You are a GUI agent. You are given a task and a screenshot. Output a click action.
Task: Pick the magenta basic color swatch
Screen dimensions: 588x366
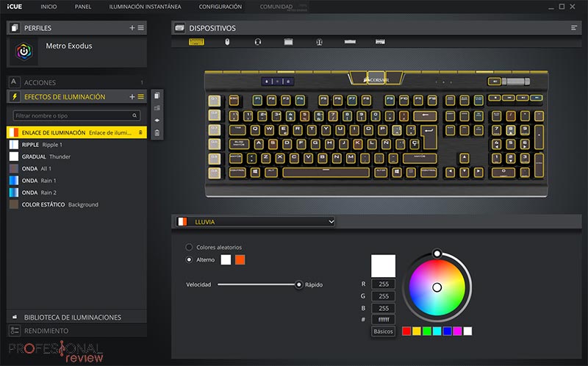[x=457, y=331]
